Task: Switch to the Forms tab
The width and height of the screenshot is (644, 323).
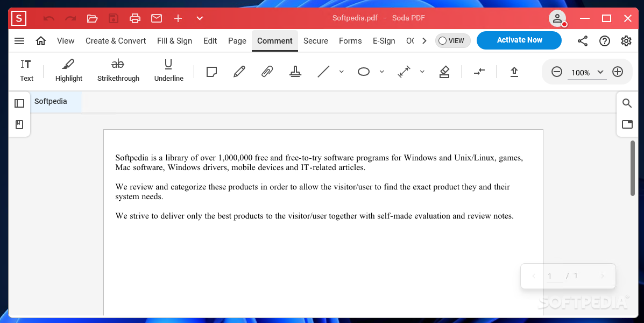Action: click(x=350, y=41)
